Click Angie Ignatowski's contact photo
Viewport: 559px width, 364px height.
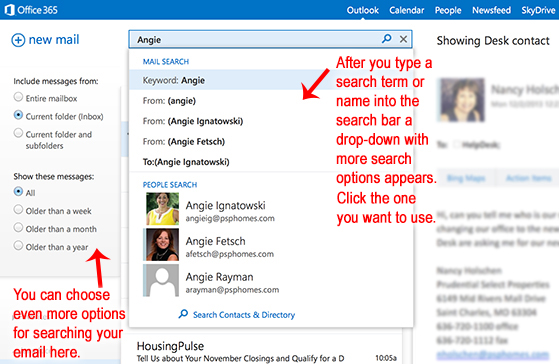click(x=162, y=209)
